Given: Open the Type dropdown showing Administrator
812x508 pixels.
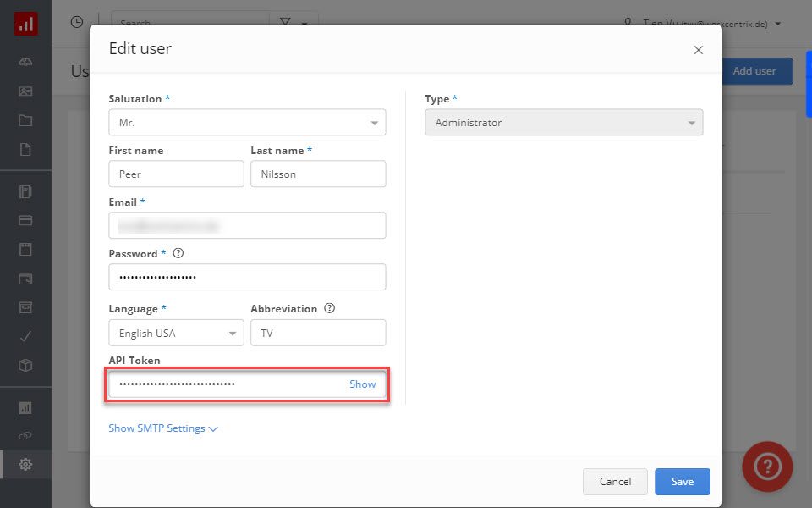Looking at the screenshot, I should point(564,122).
